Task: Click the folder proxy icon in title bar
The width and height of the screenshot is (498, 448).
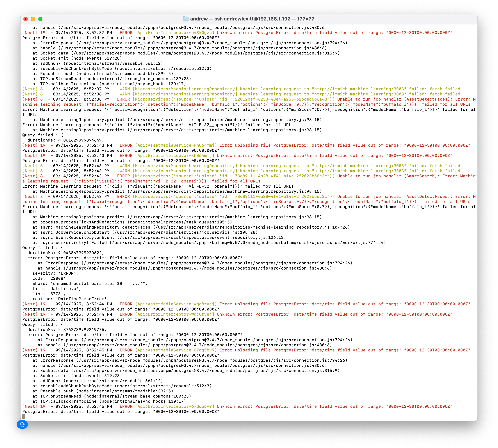Action: 186,19
